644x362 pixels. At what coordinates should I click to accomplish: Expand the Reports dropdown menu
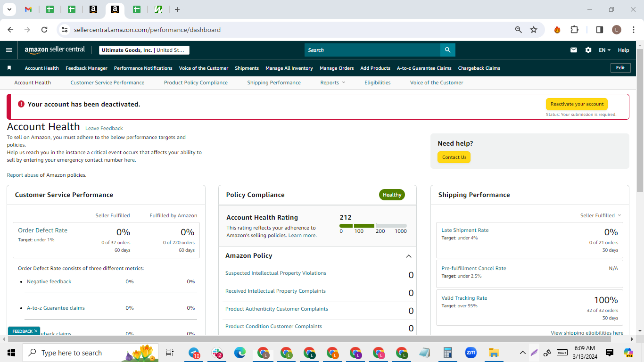[x=333, y=82]
